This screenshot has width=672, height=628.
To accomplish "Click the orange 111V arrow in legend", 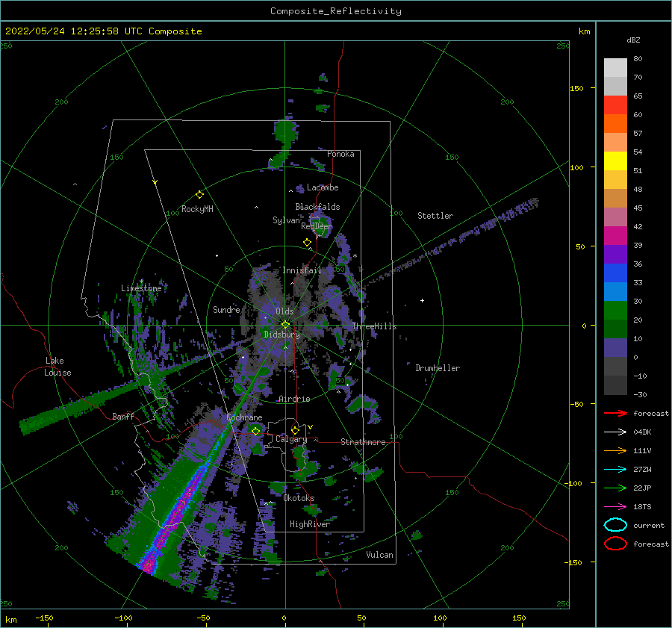I will (x=615, y=450).
